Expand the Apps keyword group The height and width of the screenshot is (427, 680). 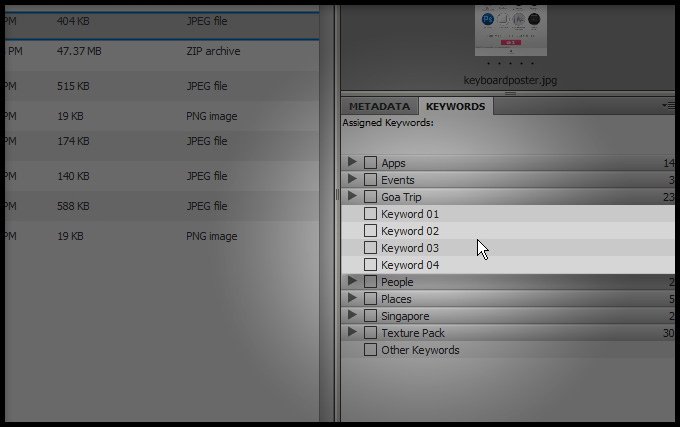click(x=352, y=162)
